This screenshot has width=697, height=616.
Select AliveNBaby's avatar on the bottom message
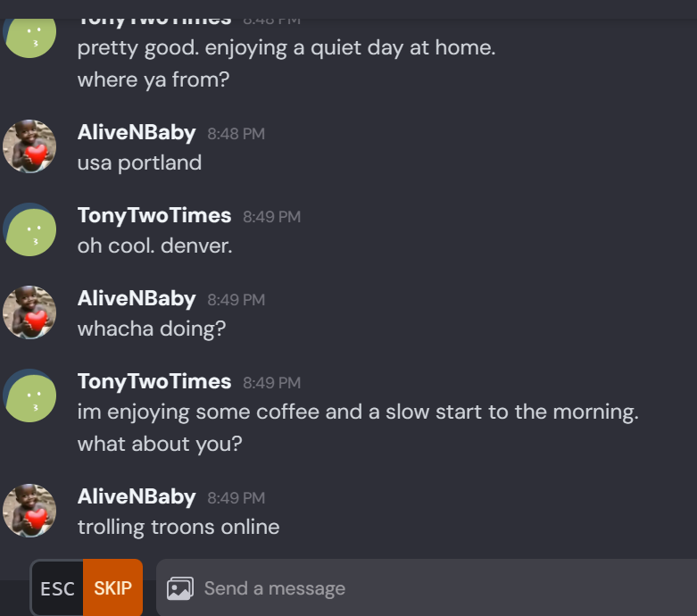tap(29, 511)
